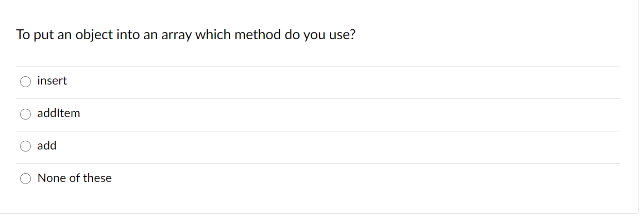Click the word 'array' in the question
The height and width of the screenshot is (217, 644).
(175, 36)
